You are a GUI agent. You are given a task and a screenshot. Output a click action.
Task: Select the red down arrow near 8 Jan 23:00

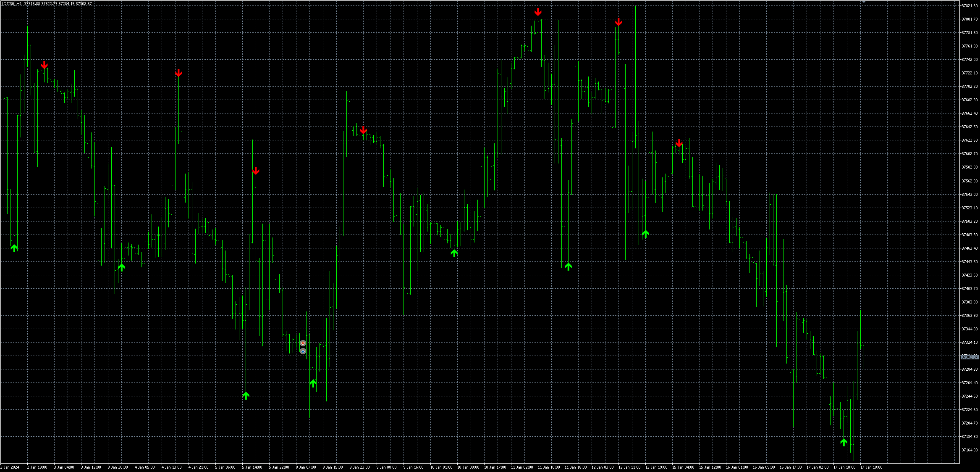click(364, 130)
